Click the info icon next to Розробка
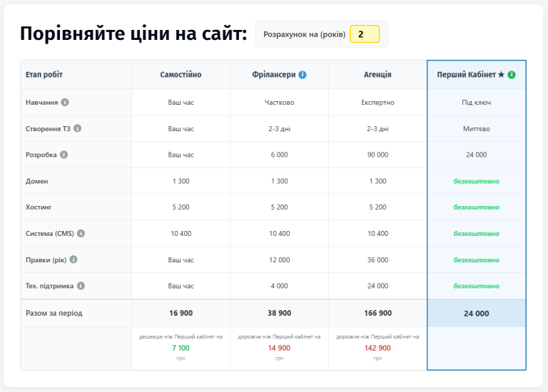 (64, 155)
